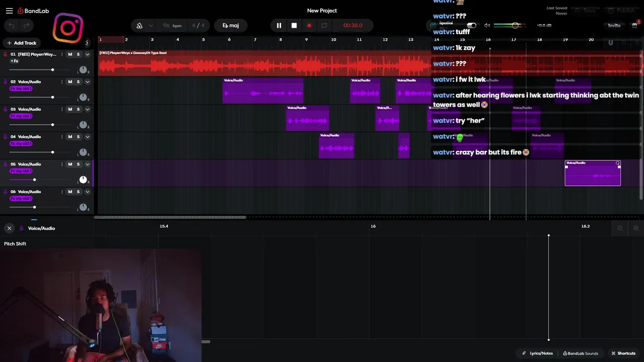Screen dimensions: 644x362
Task: Open the three-dot menu of track 05
Action: [x=62, y=164]
